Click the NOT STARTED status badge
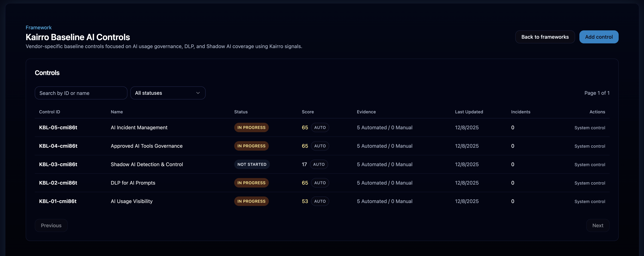This screenshot has height=256, width=644. (251, 164)
